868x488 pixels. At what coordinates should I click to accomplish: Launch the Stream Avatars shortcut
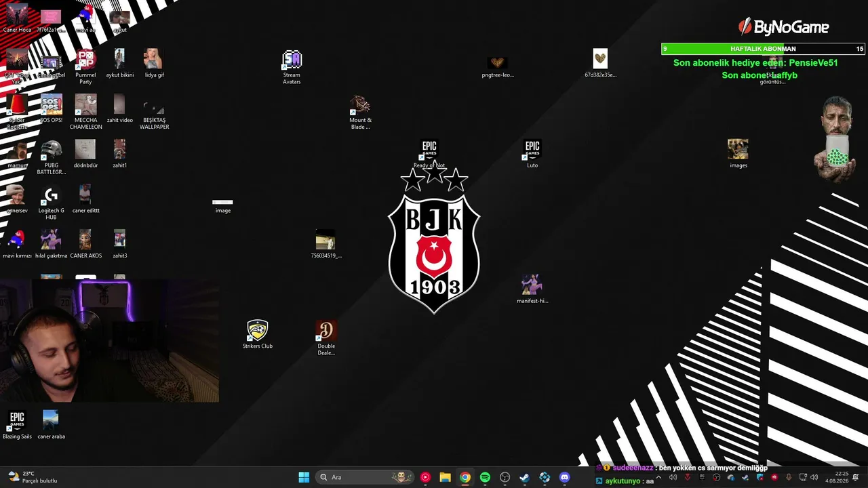292,66
